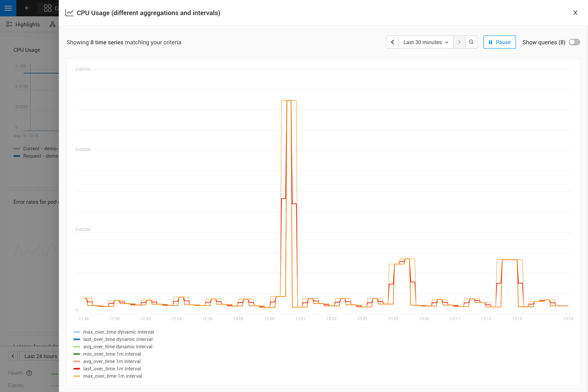
Task: Hide min_over_time 1m interval series
Action: click(112, 354)
